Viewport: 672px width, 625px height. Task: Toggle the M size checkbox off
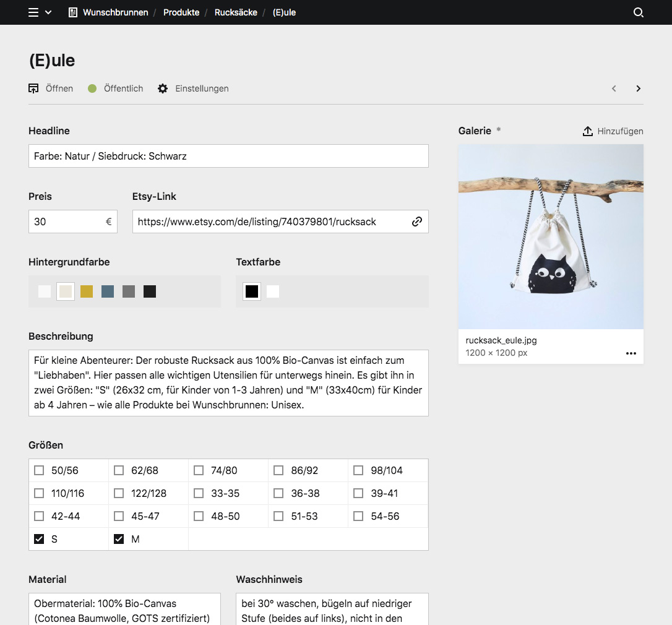(x=119, y=538)
